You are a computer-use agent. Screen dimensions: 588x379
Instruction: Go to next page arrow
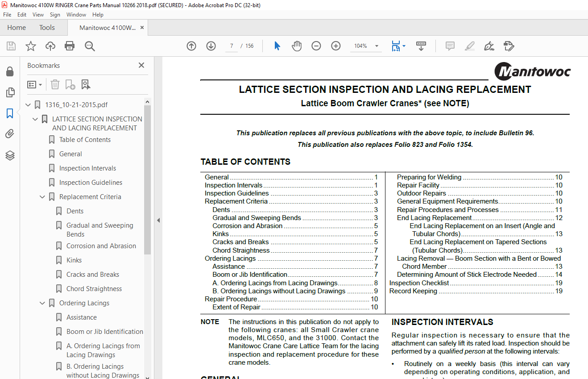click(x=211, y=46)
